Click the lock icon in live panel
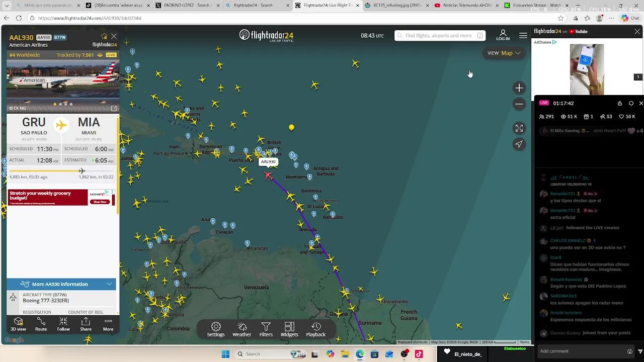The height and width of the screenshot is (362, 644). pyautogui.click(x=620, y=103)
